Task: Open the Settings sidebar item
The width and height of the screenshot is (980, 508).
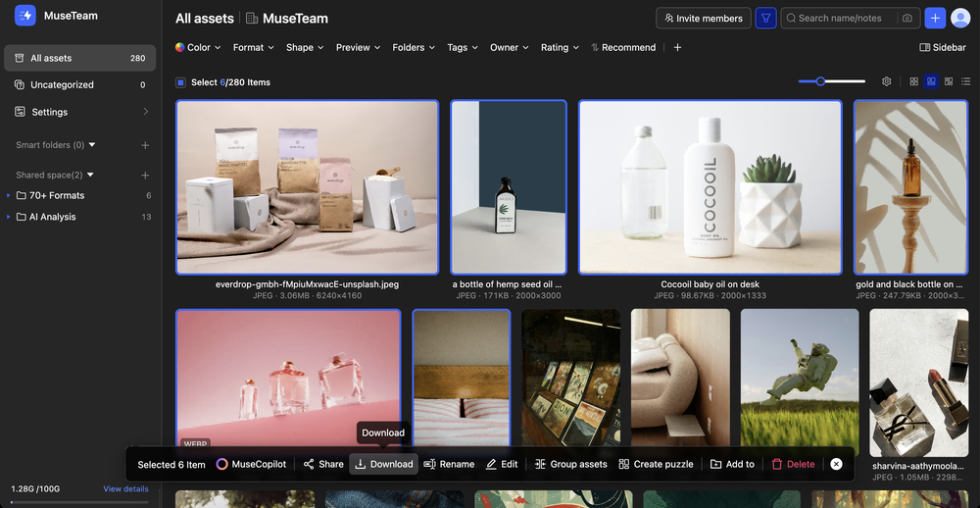Action: click(49, 112)
